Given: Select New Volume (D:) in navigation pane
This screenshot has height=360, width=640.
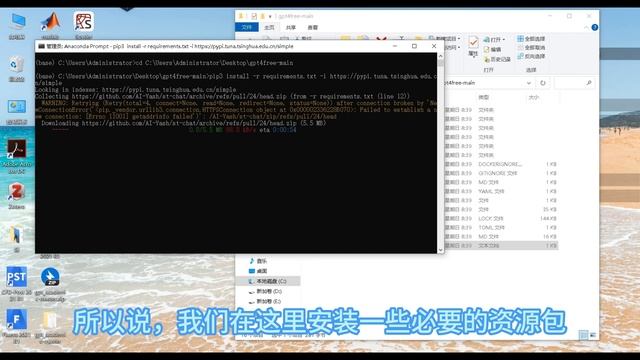Looking at the screenshot, I should 265,291.
